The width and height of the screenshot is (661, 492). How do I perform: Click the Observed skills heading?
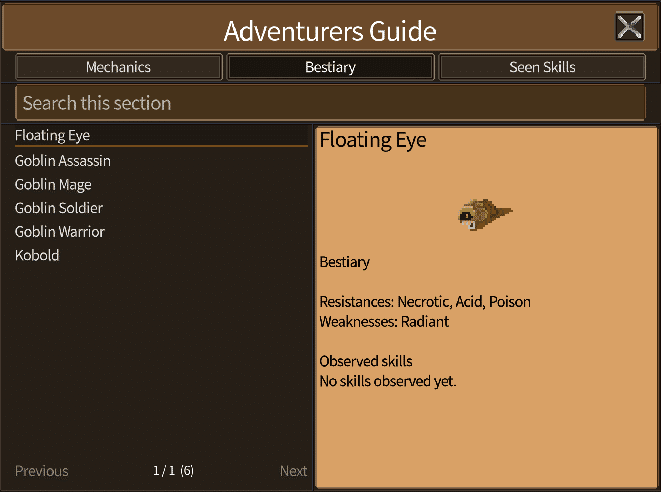coord(366,361)
